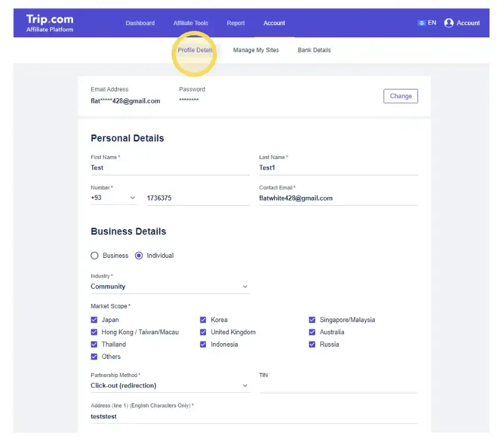504x446 pixels.
Task: Open the Dashboard menu item
Action: pos(140,23)
